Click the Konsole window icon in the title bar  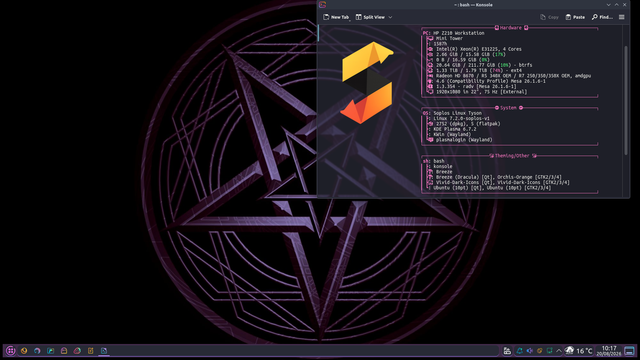322,4
